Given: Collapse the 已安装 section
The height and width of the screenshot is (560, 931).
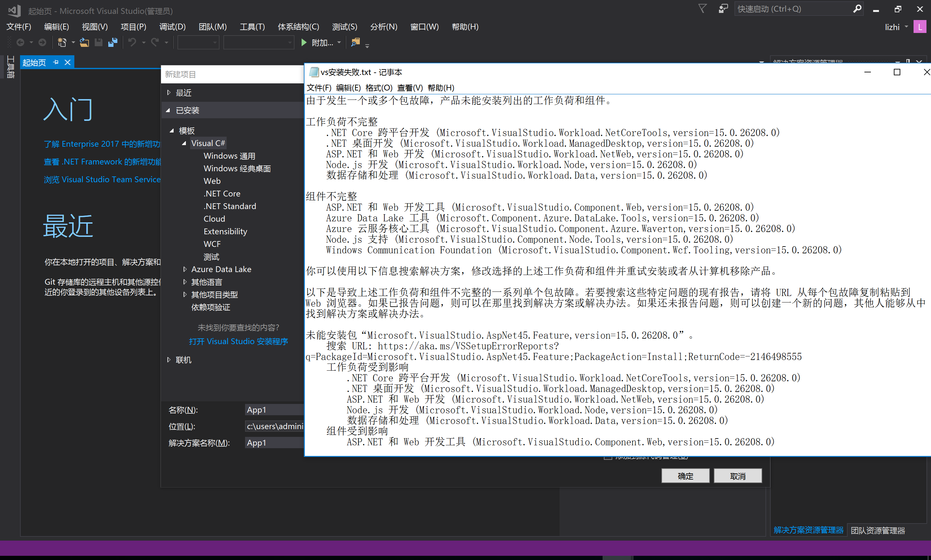Looking at the screenshot, I should point(168,110).
